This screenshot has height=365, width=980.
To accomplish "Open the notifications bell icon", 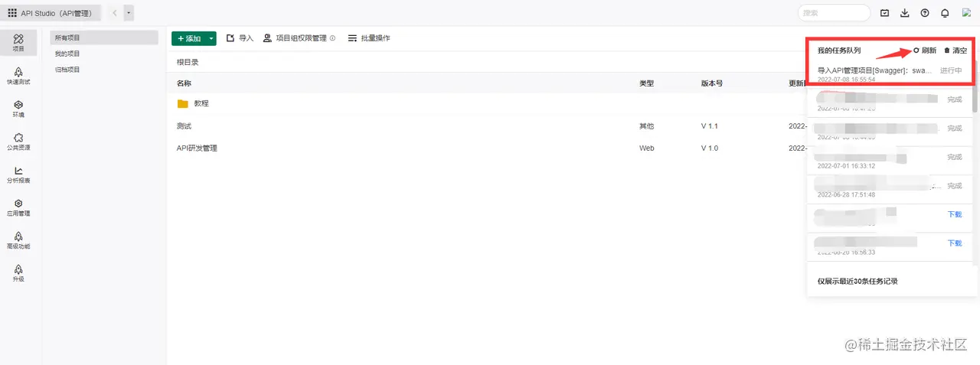I will point(945,13).
